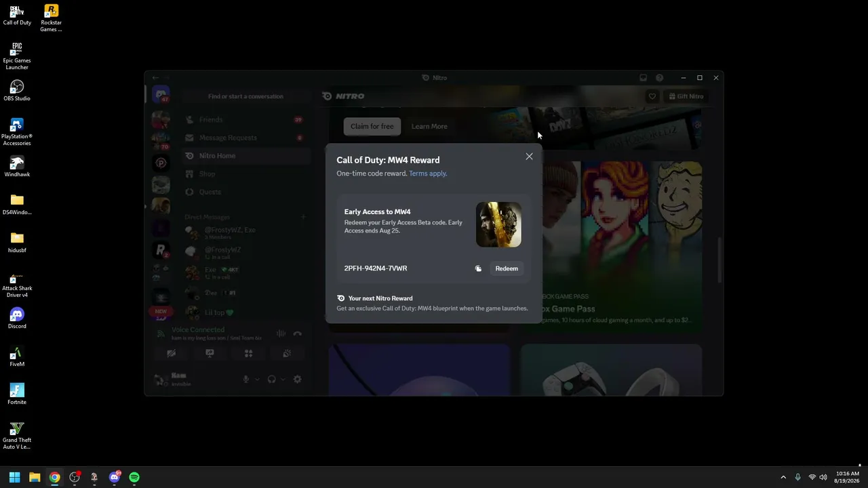Open volume control in the system tray
Screen dimensions: 868x488
(823, 477)
